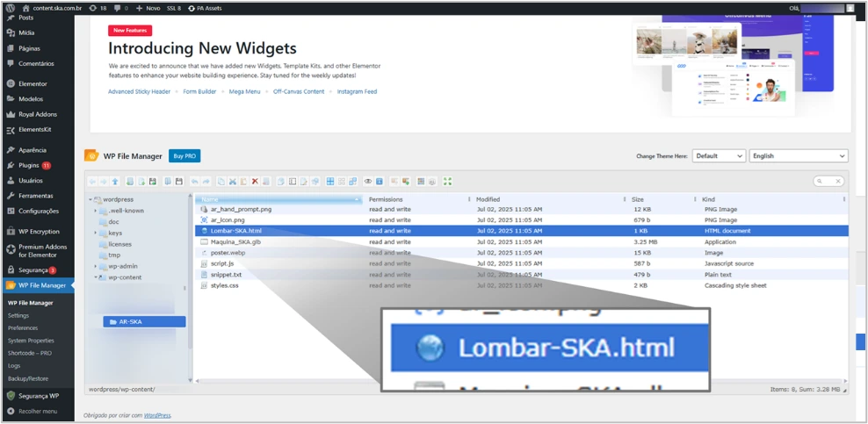
Task: Open the Novo menu in the admin bar
Action: tap(148, 8)
